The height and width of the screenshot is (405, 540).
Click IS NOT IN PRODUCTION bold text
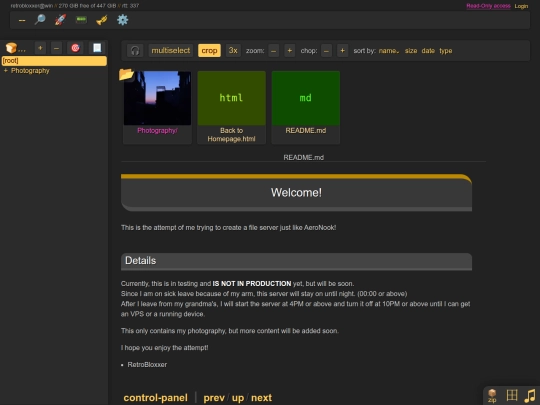[x=252, y=284]
